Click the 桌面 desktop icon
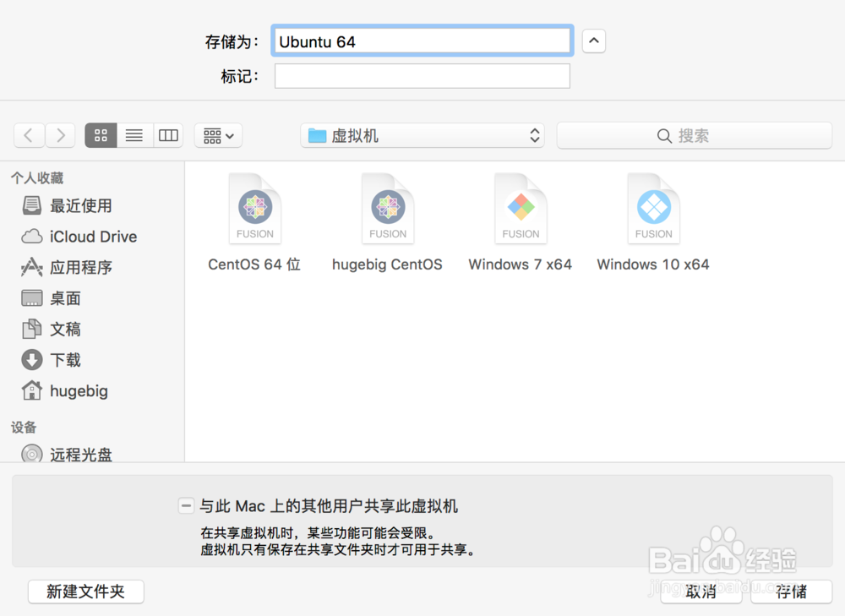Screen dimensions: 845x616 32,298
